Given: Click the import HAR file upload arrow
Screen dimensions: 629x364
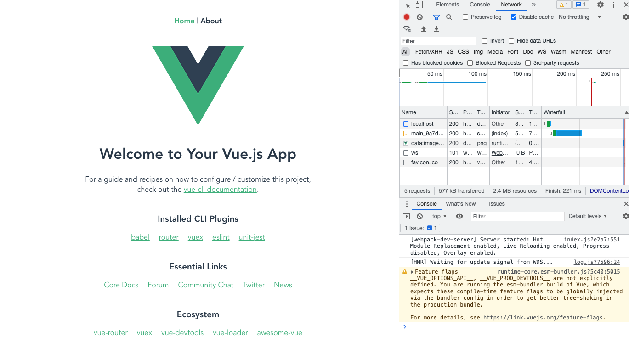Looking at the screenshot, I should click(x=424, y=29).
